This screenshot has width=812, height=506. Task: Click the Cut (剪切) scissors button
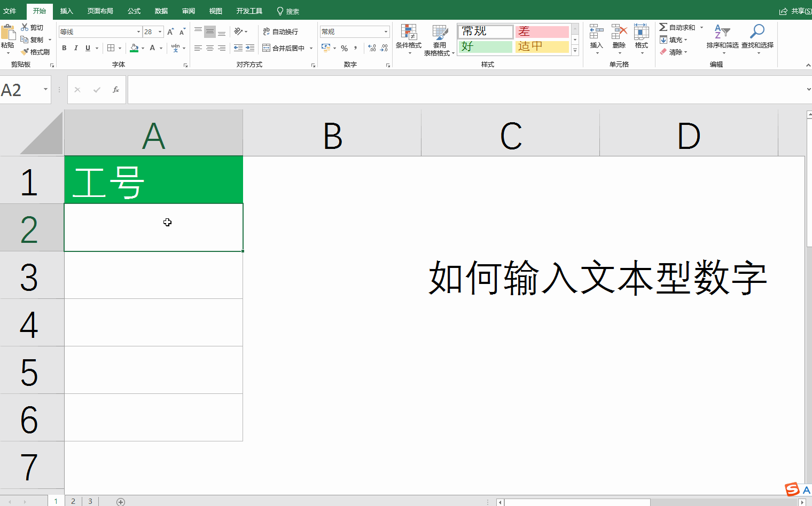32,27
